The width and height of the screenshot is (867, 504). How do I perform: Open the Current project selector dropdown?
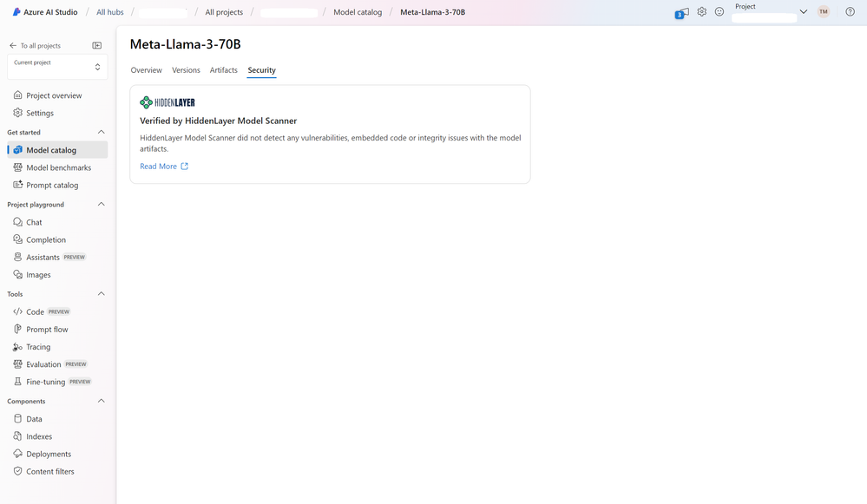57,67
